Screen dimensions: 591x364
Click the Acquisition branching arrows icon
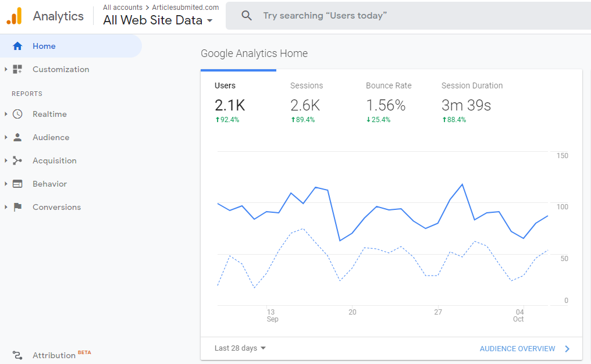(17, 160)
